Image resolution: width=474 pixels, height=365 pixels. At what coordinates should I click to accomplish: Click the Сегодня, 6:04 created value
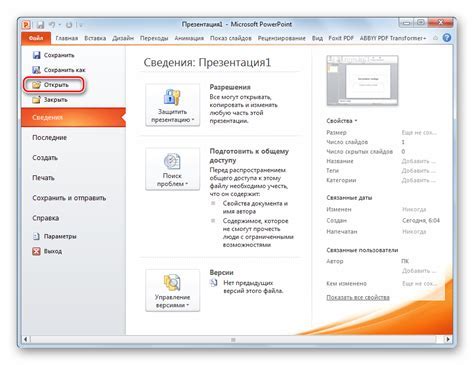[x=421, y=220]
